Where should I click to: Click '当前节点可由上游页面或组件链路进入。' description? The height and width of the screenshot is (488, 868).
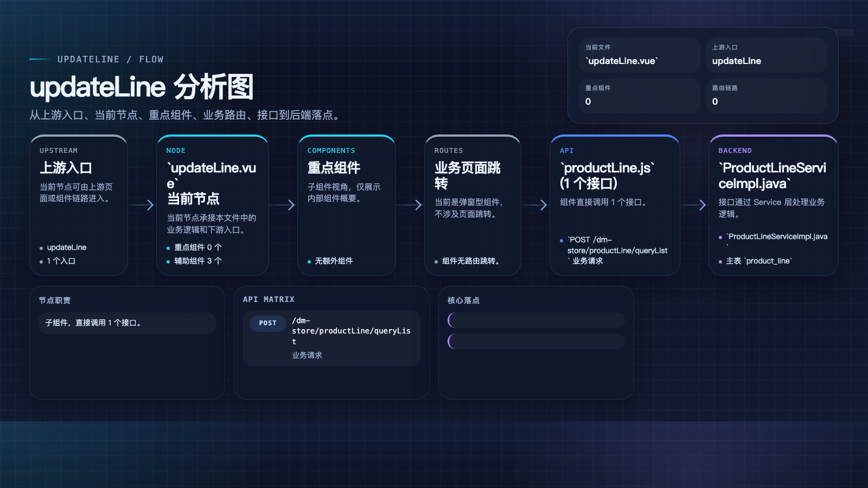tap(76, 192)
